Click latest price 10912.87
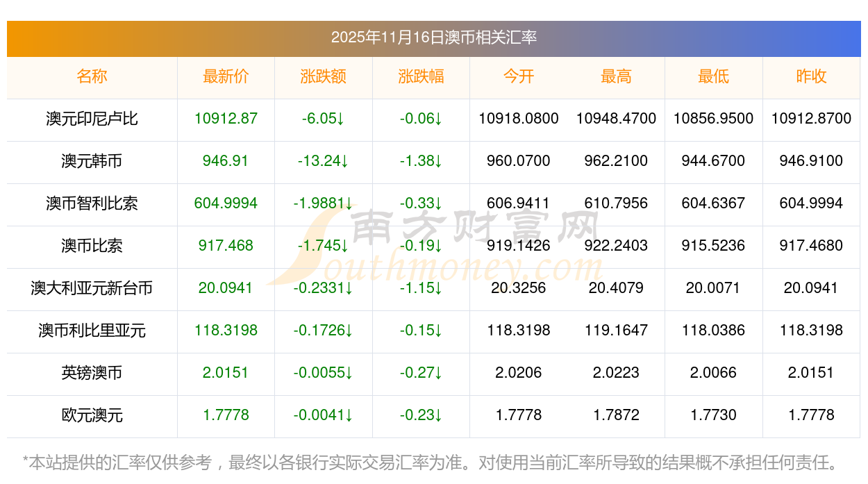This screenshot has width=868, height=484. tap(226, 119)
